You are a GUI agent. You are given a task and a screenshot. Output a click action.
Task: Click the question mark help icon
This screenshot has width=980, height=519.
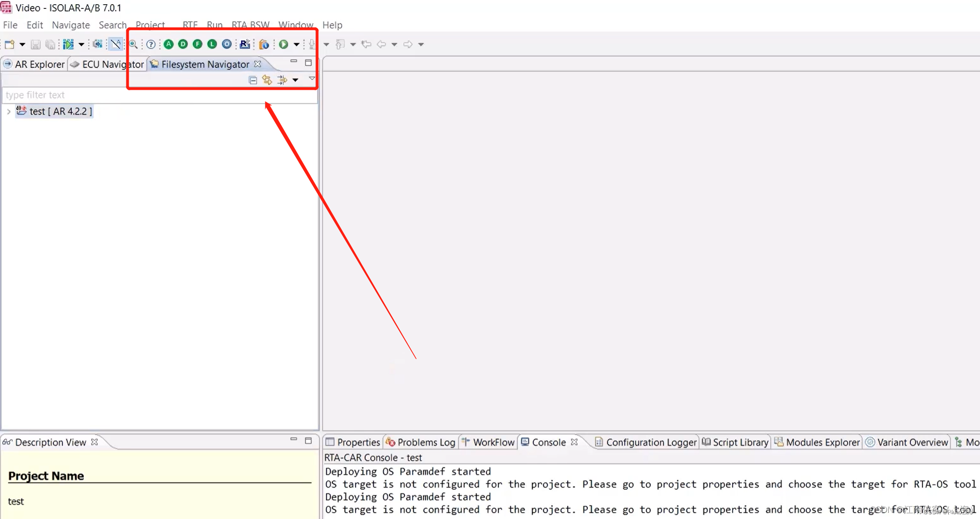click(151, 44)
